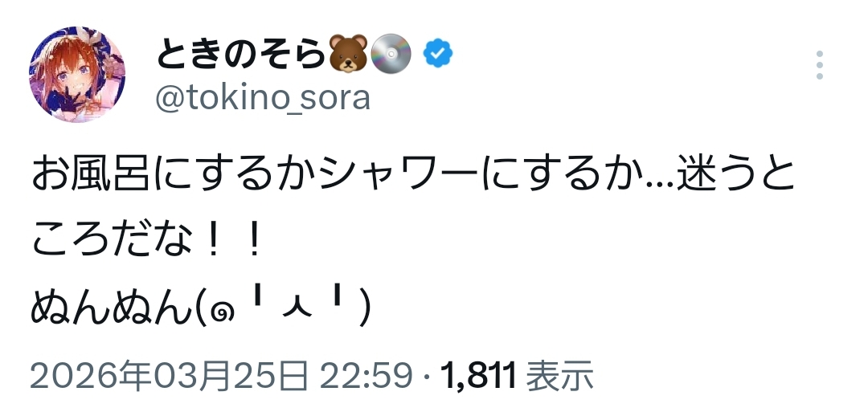Open the three-dot more options menu
The image size is (868, 412).
820,65
